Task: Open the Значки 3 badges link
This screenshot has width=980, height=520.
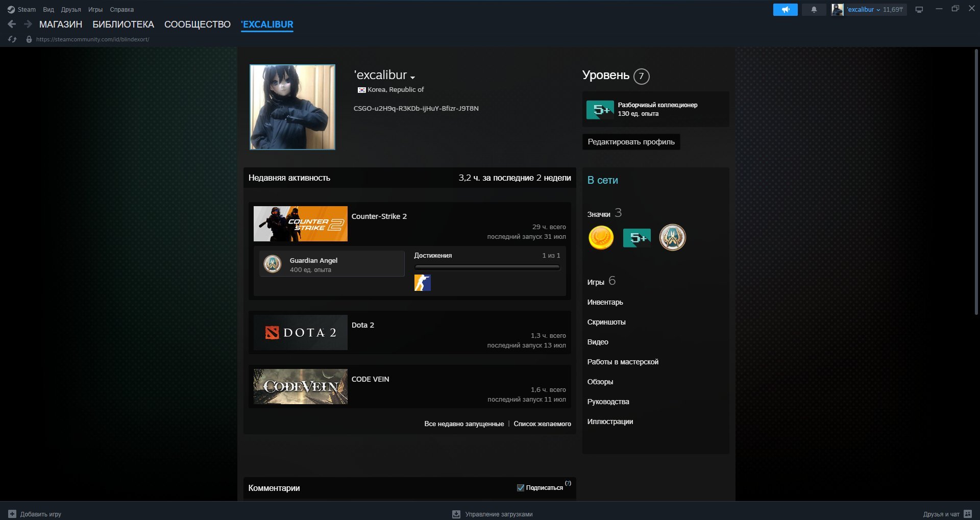Action: [604, 213]
